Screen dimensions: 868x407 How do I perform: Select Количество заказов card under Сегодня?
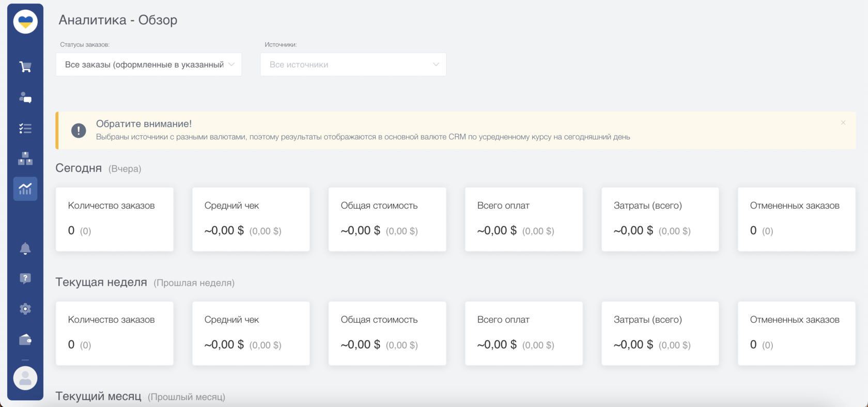click(x=115, y=220)
